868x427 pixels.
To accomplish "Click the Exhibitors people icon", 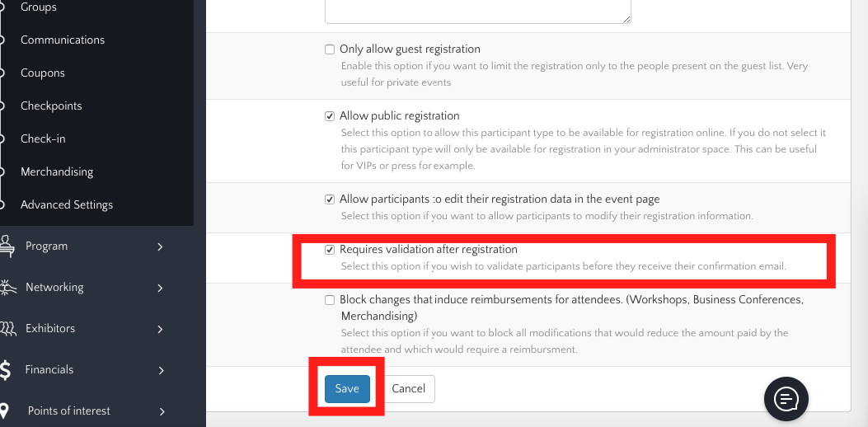I will [x=7, y=328].
